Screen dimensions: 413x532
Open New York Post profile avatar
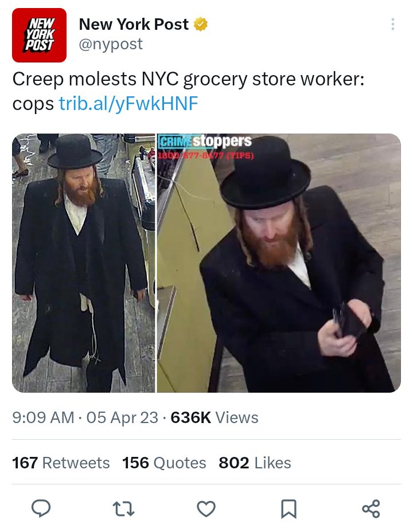[x=40, y=36]
